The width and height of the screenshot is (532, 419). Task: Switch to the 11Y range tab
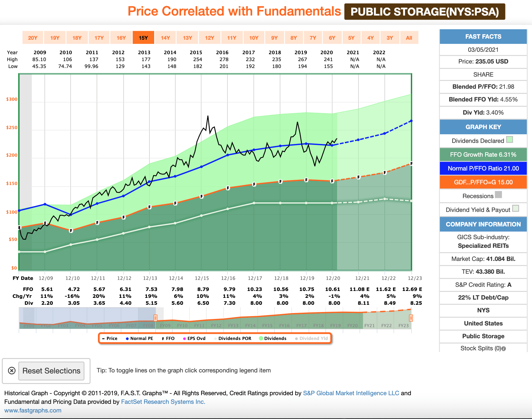pyautogui.click(x=231, y=38)
